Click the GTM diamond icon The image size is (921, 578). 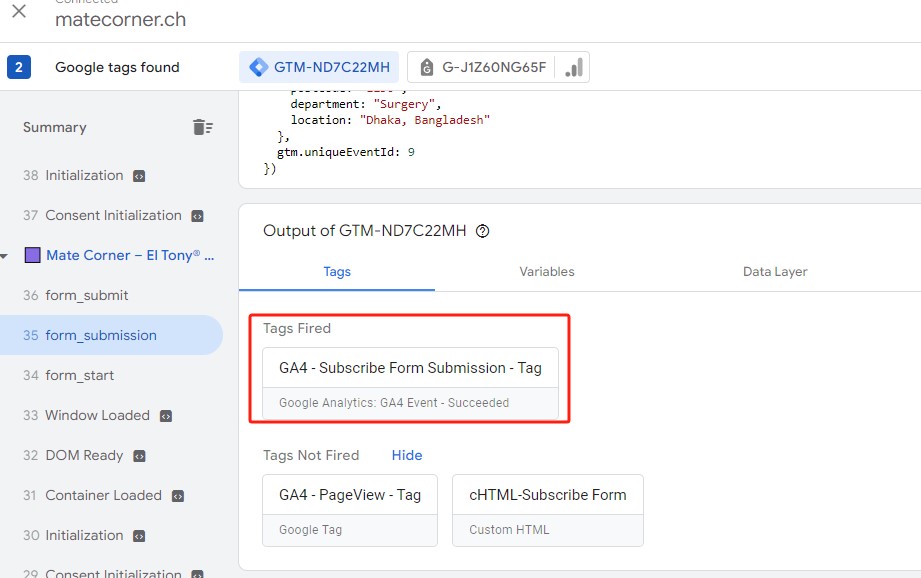tap(258, 67)
